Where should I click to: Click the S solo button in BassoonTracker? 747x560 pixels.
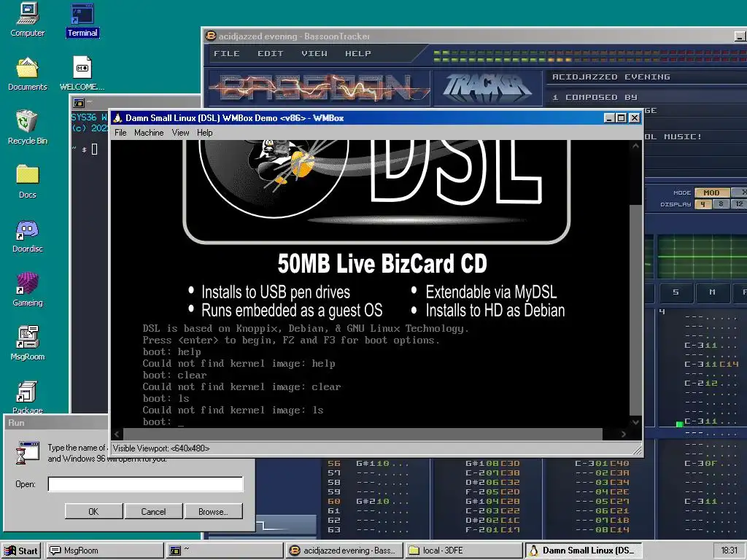click(676, 292)
